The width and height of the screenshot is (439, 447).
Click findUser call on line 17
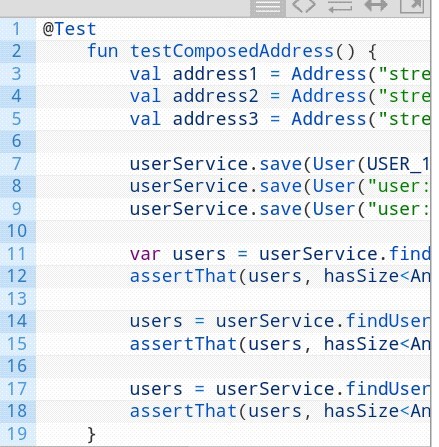(388, 389)
